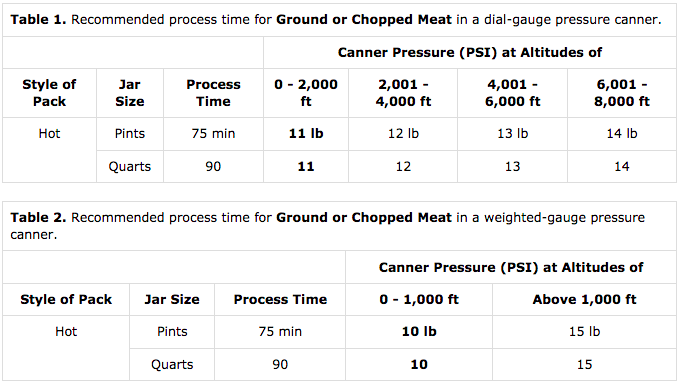Click the 'Above 1,000 ft' header
The image size is (680, 386).
pyautogui.click(x=584, y=300)
